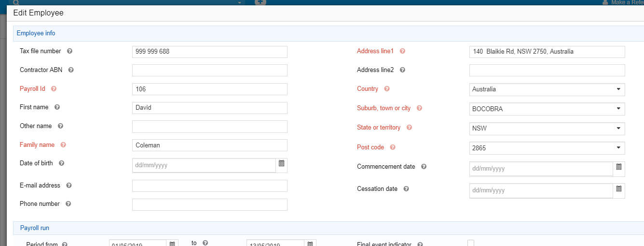Click the help icon beside Contractor ABN
Viewport: 644px width, 246px height.
[x=71, y=70]
